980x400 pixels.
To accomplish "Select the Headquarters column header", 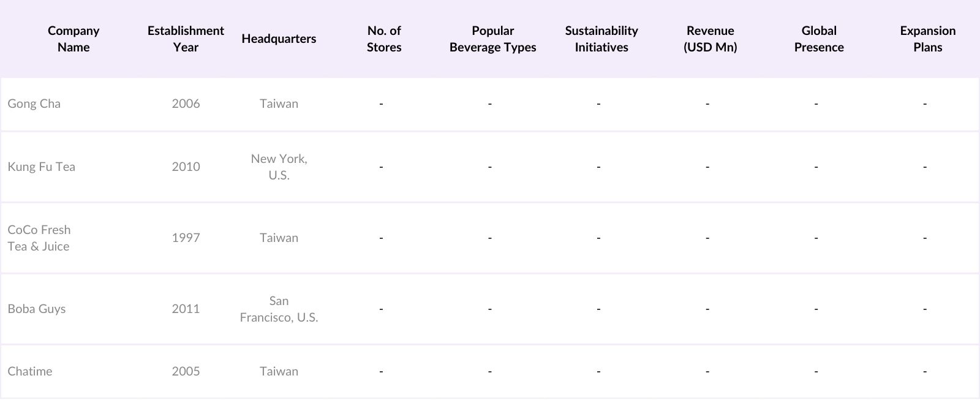I will [279, 39].
